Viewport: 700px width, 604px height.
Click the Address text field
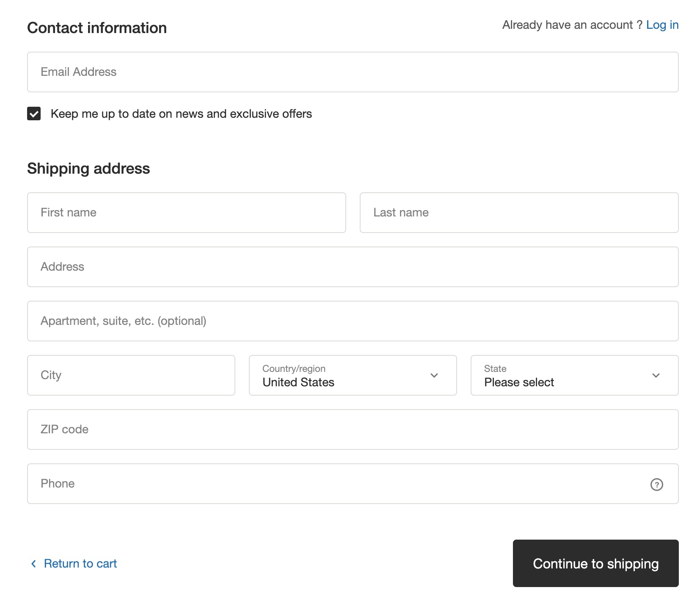353,267
